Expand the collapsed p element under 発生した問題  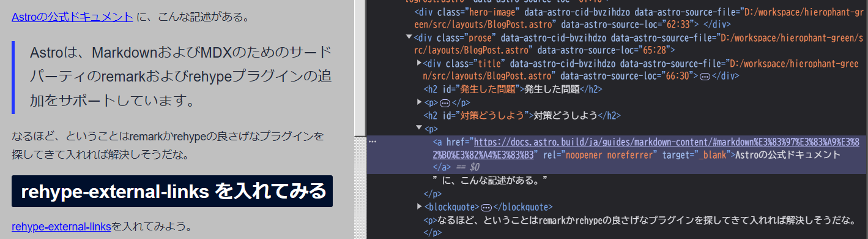point(419,102)
